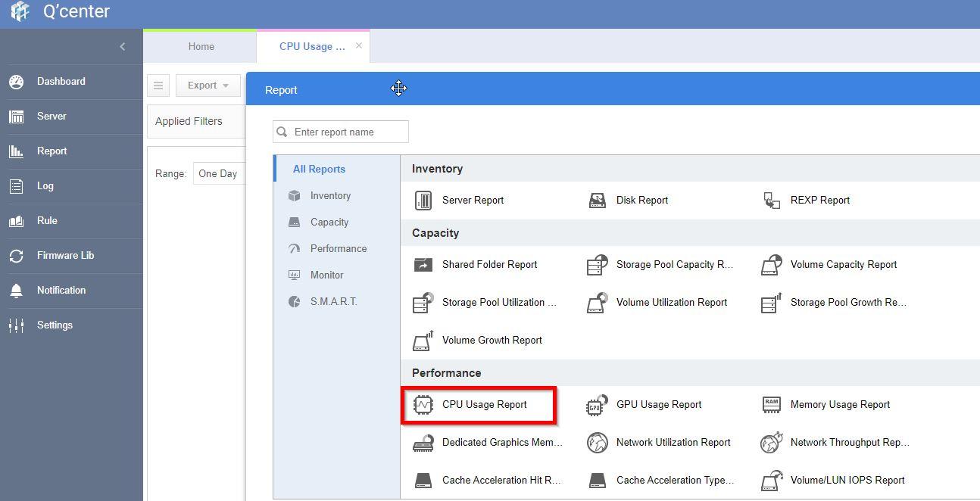
Task: Click the Log sidebar icon
Action: (17, 186)
